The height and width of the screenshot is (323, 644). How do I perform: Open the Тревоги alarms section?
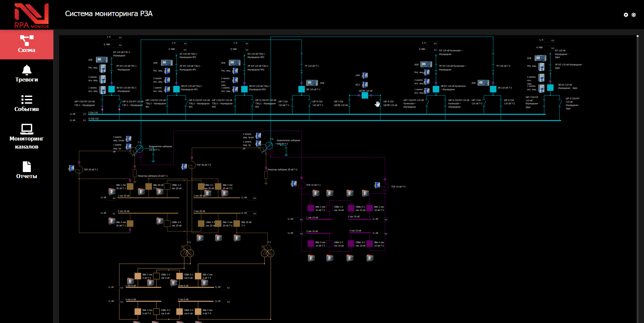(26, 74)
